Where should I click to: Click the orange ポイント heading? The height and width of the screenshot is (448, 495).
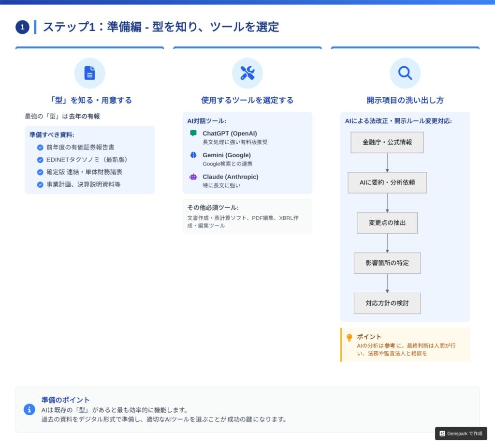tap(369, 337)
